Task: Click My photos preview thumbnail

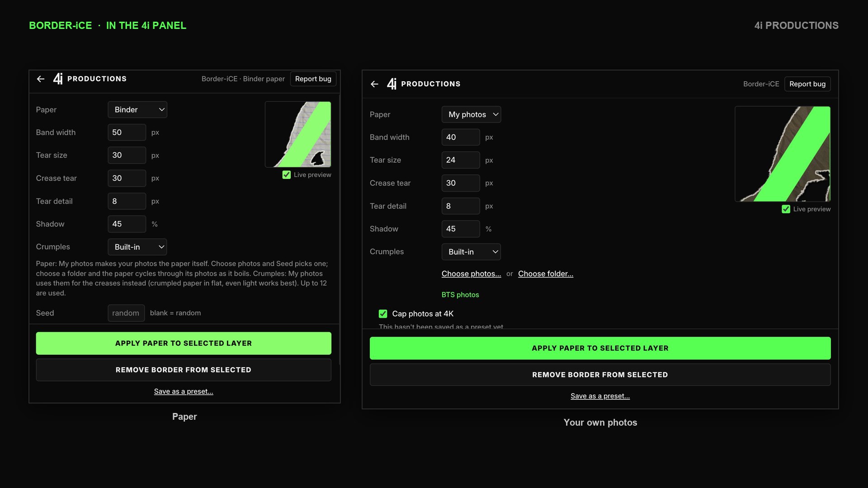Action: pyautogui.click(x=783, y=154)
